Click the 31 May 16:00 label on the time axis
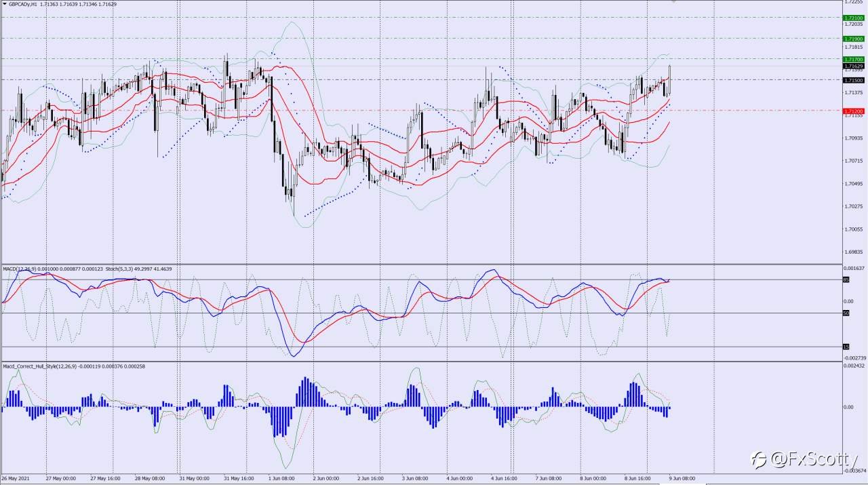The height and width of the screenshot is (485, 868). coord(239,478)
